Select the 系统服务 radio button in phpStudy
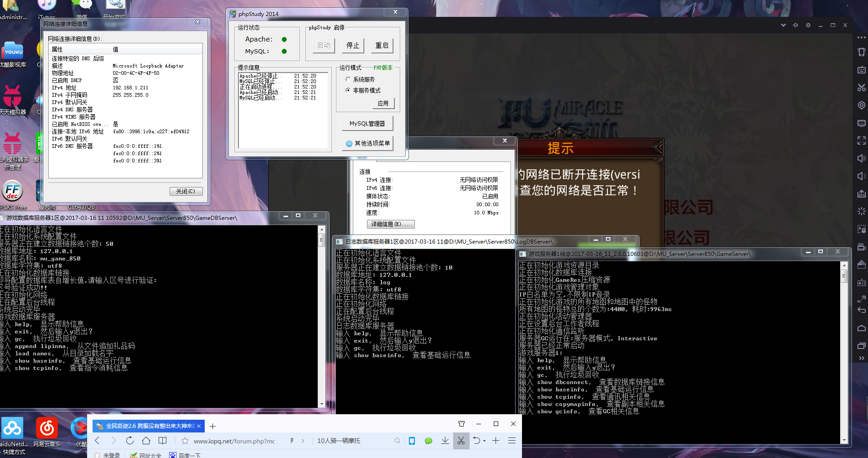 [x=348, y=79]
